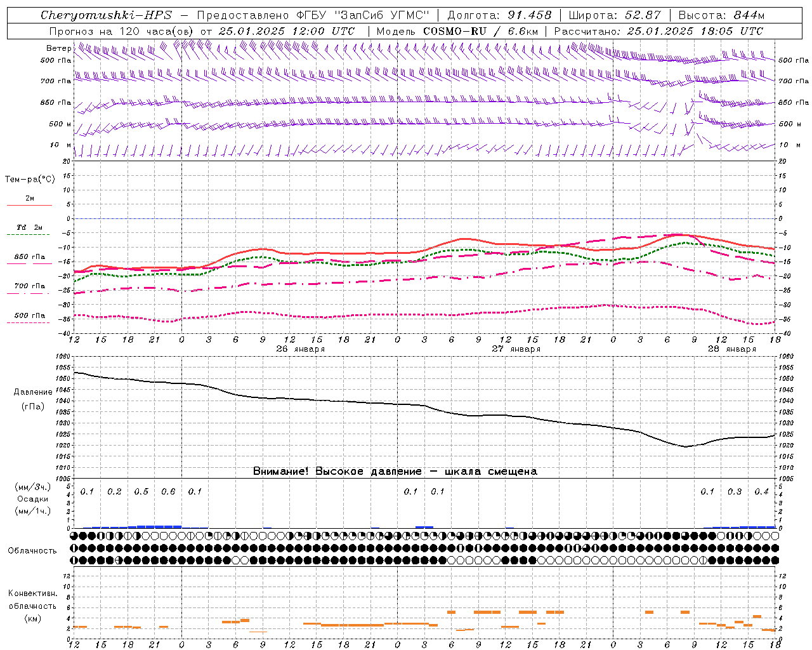This screenshot has width=812, height=650.
Task: Click the Тем-ра(°C) temperature label
Action: (30, 180)
